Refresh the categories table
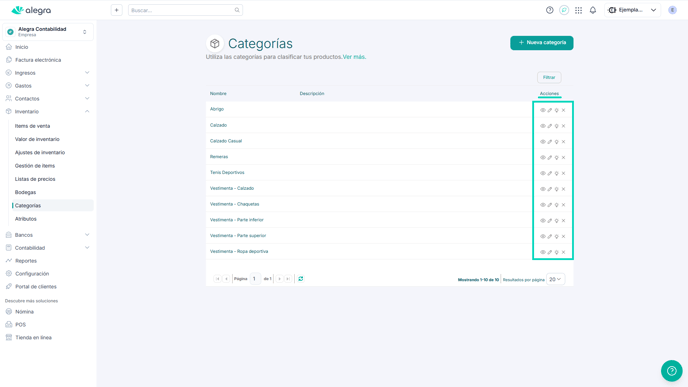Image resolution: width=688 pixels, height=387 pixels. tap(301, 279)
